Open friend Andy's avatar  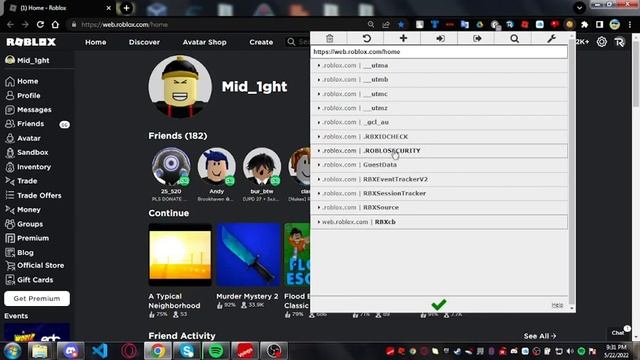point(216,167)
